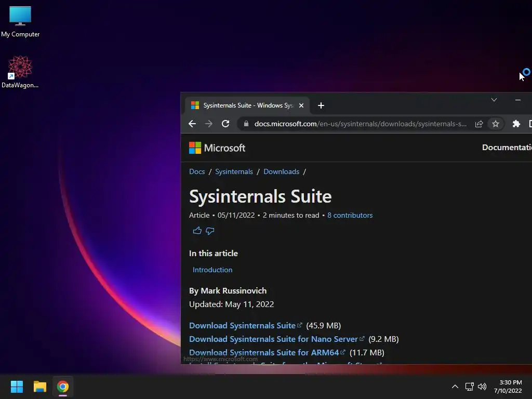
Task: Click the "By Mark Russinovich" text
Action: click(x=228, y=291)
